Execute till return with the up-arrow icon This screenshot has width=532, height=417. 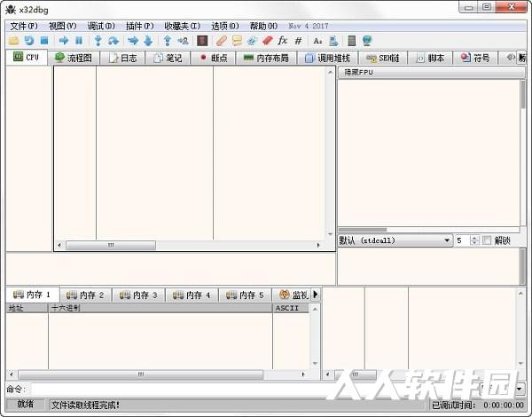168,41
